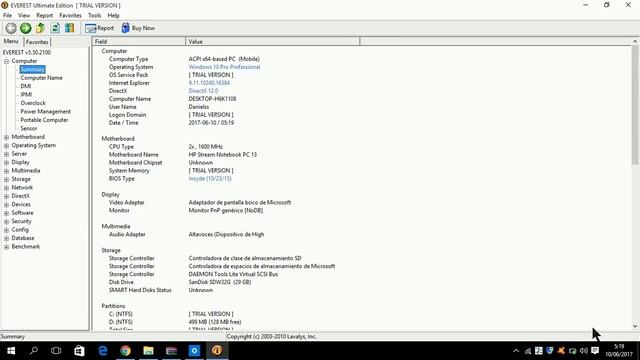Select the Security tree item label
This screenshot has width=640, height=360.
tap(21, 221)
